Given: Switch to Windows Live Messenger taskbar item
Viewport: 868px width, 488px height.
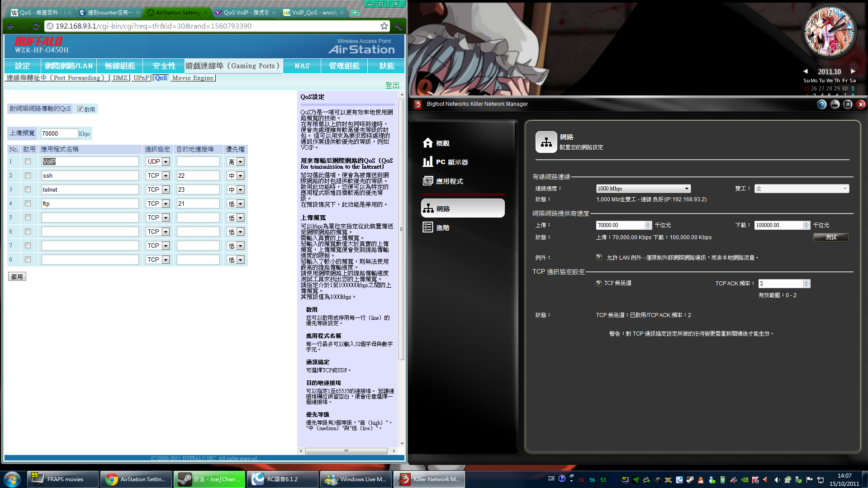Looking at the screenshot, I should click(356, 479).
